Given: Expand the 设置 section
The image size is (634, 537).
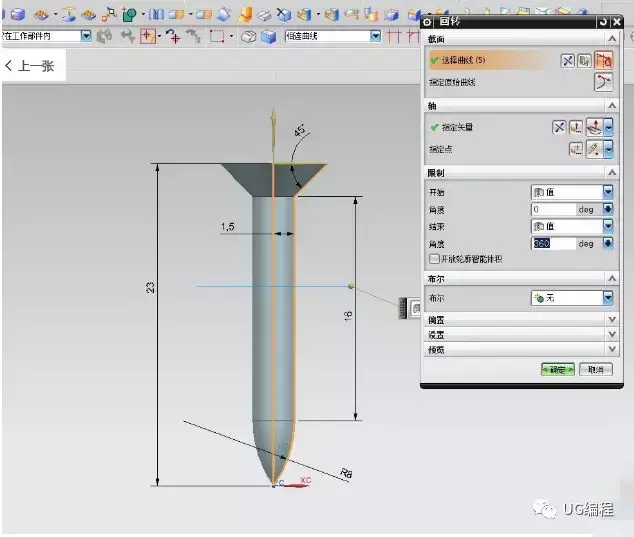Looking at the screenshot, I should tap(612, 334).
